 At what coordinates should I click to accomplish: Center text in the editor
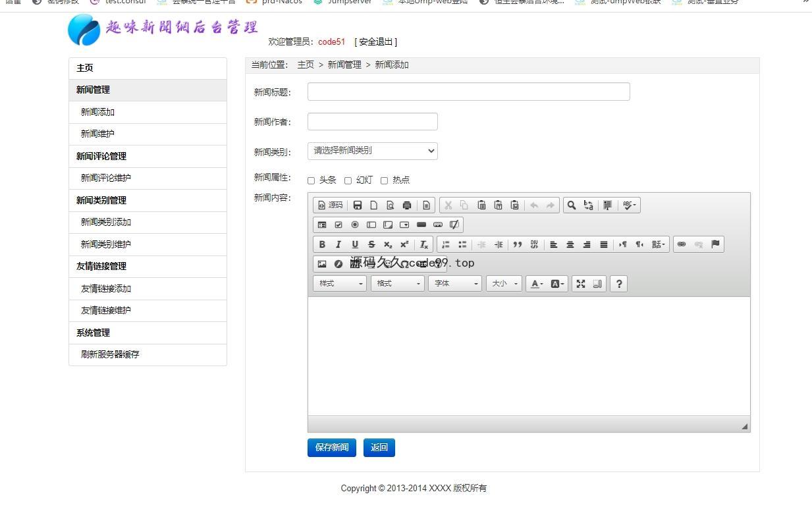pyautogui.click(x=570, y=245)
